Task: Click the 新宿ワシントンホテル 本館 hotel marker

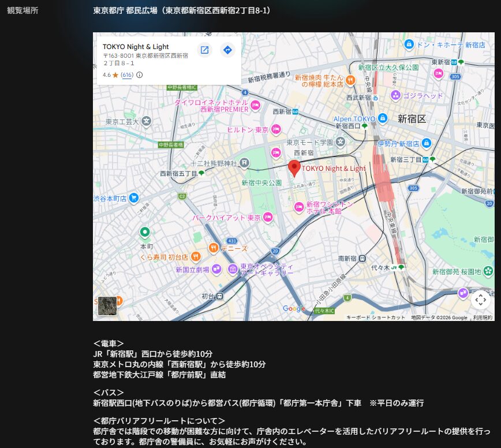Action: click(299, 207)
